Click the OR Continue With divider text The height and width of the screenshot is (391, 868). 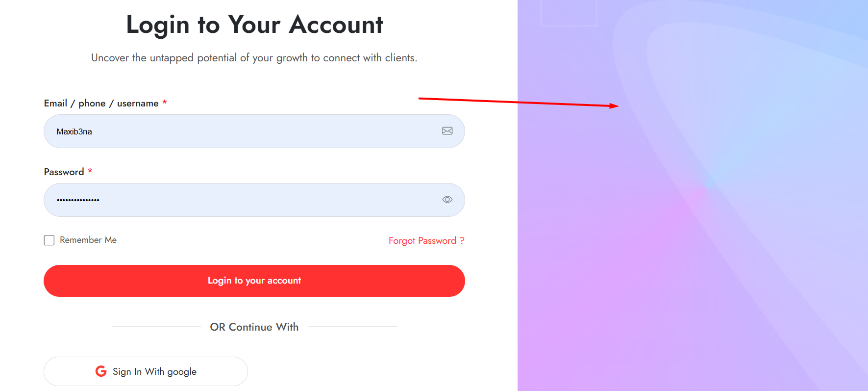(254, 327)
